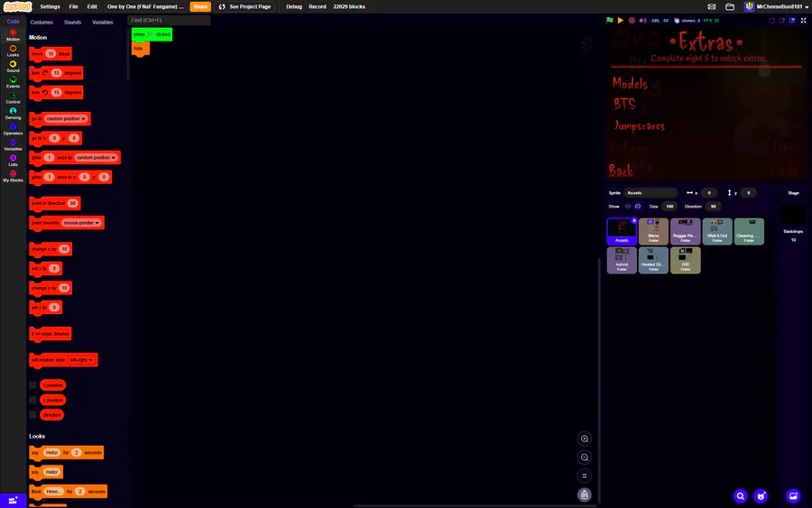Click See Project Page button
812x508 pixels.
(x=245, y=6)
